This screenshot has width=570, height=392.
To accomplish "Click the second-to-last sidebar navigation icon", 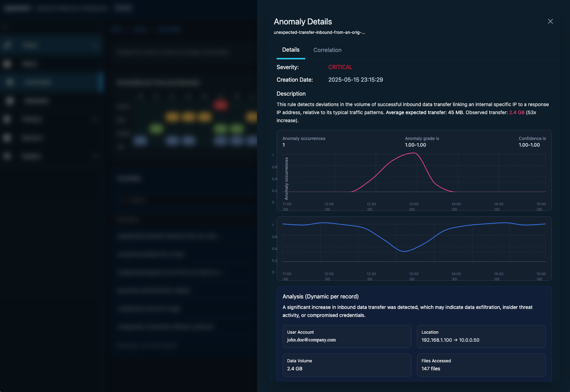I will click(7, 138).
